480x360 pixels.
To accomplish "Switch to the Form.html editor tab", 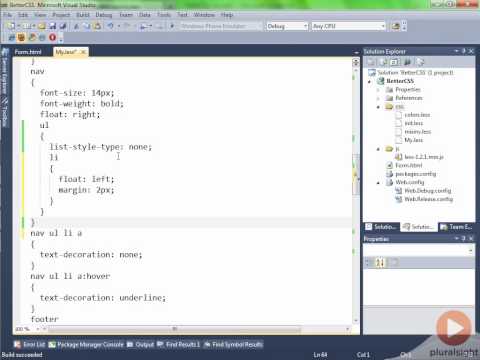I will point(28,52).
